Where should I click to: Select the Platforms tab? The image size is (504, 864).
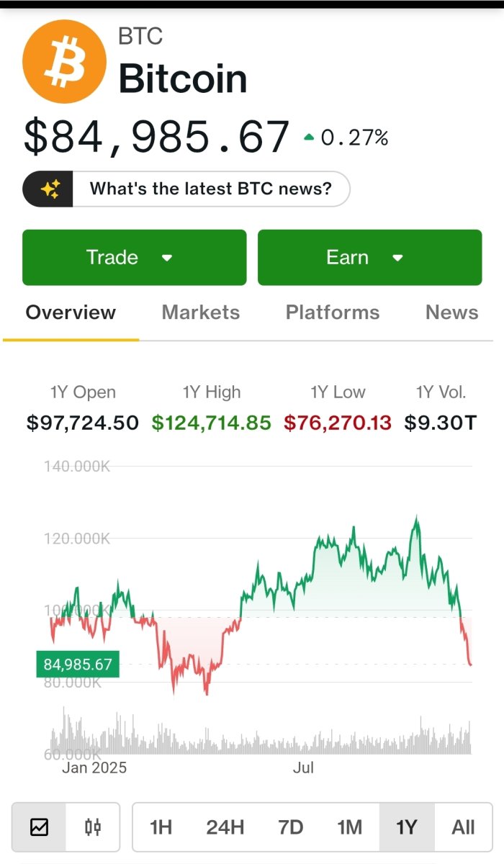pyautogui.click(x=332, y=312)
